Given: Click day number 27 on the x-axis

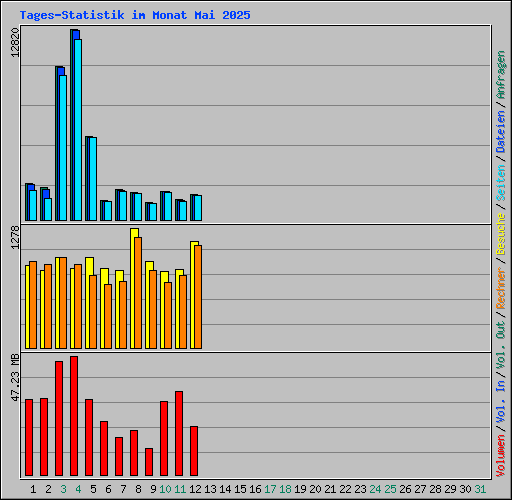Looking at the screenshot, I should 420,489.
